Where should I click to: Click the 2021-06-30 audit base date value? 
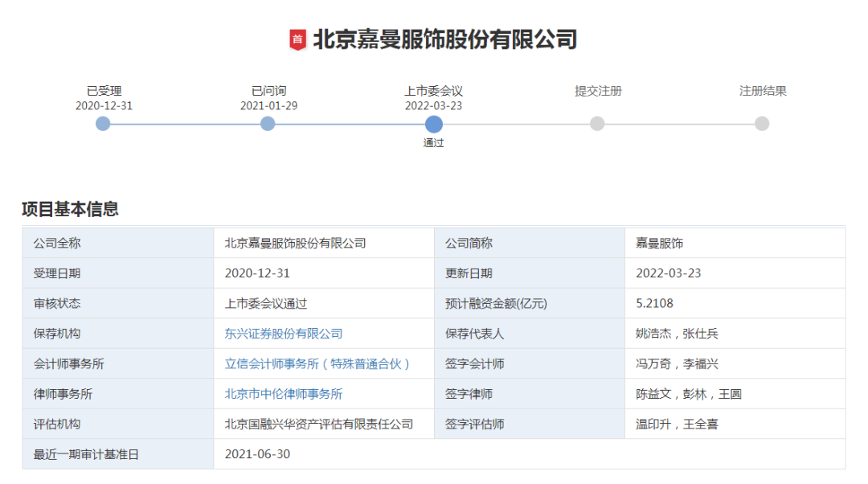click(x=257, y=454)
